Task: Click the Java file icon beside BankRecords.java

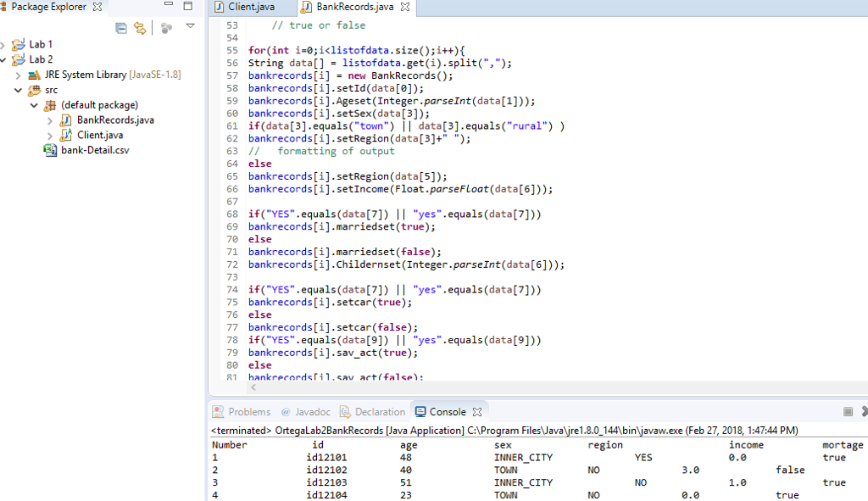Action: (x=64, y=120)
